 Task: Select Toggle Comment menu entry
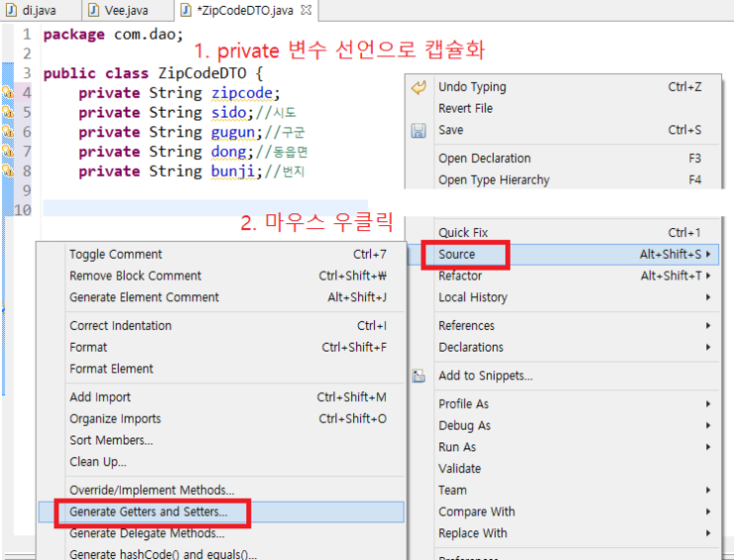point(116,255)
